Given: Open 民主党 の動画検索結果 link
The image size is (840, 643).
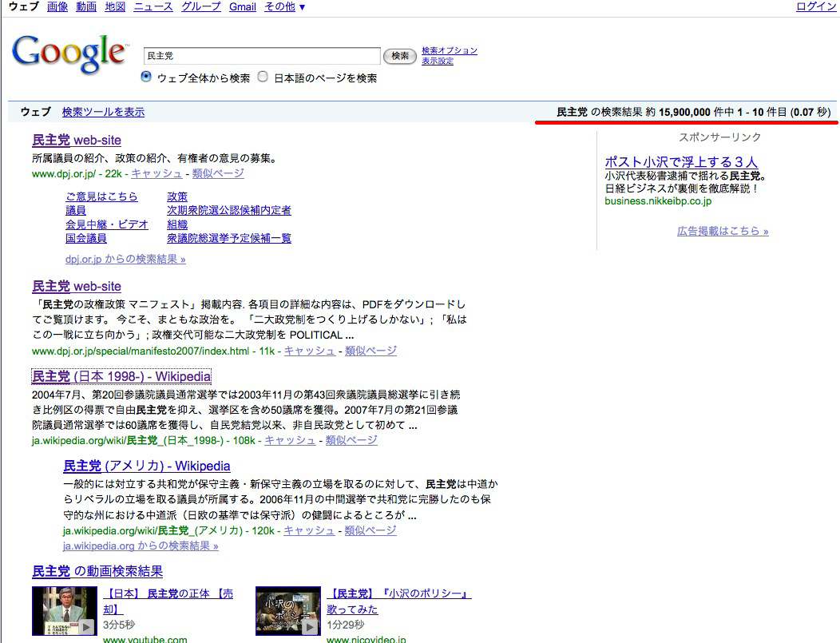Looking at the screenshot, I should click(x=97, y=572).
